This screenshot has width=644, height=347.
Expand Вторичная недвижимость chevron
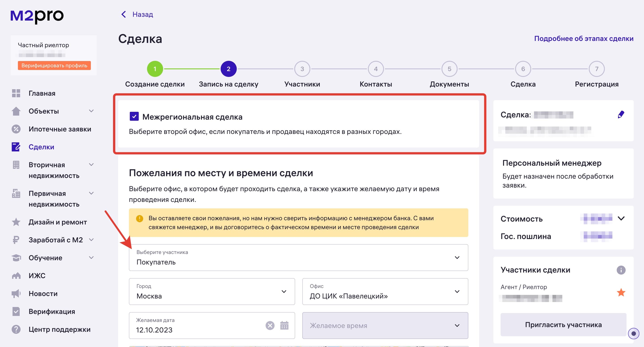tap(92, 165)
